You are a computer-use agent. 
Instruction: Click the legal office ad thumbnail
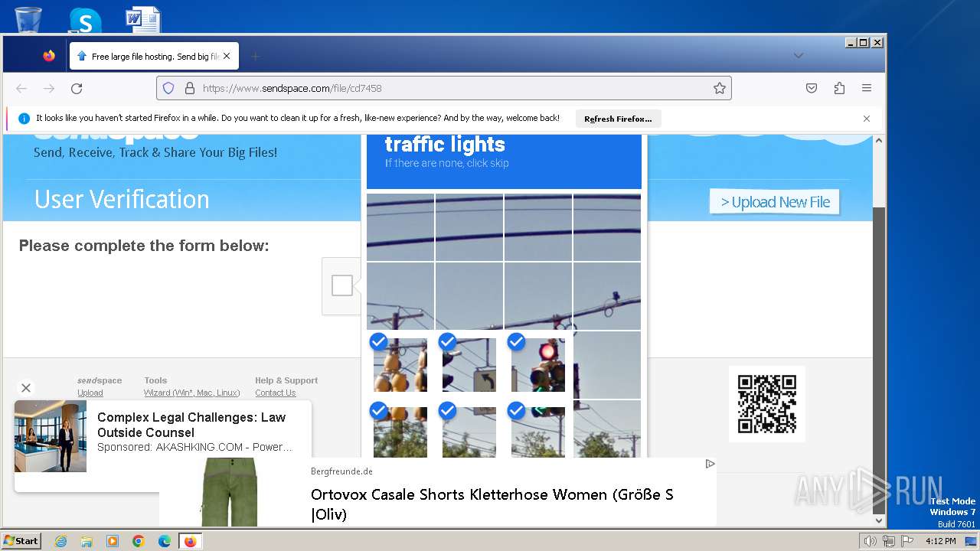pos(51,436)
